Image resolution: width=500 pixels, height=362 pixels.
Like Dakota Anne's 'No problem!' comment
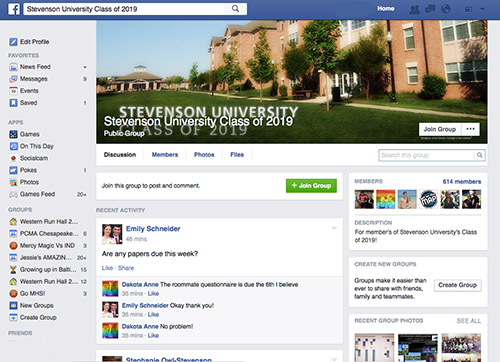click(x=153, y=335)
